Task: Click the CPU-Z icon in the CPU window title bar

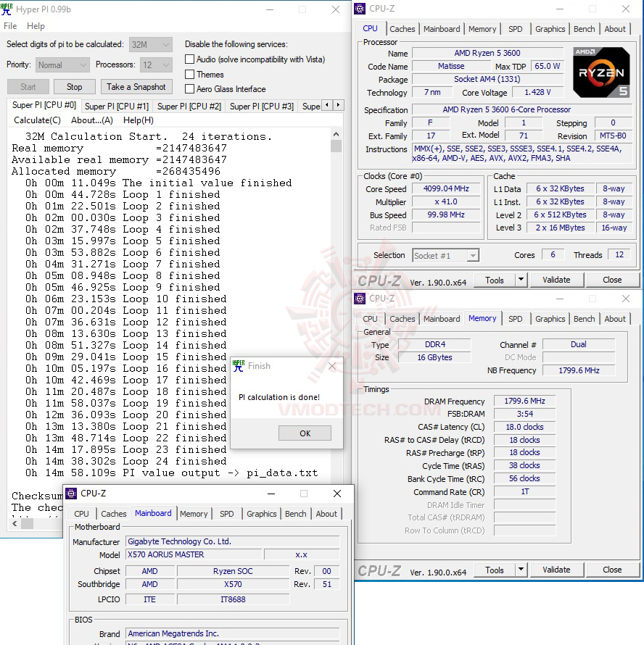Action: [360, 8]
